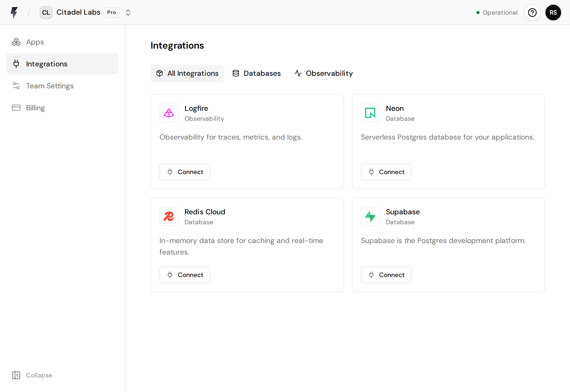
Task: Select Integrations in the sidebar
Action: [x=62, y=64]
